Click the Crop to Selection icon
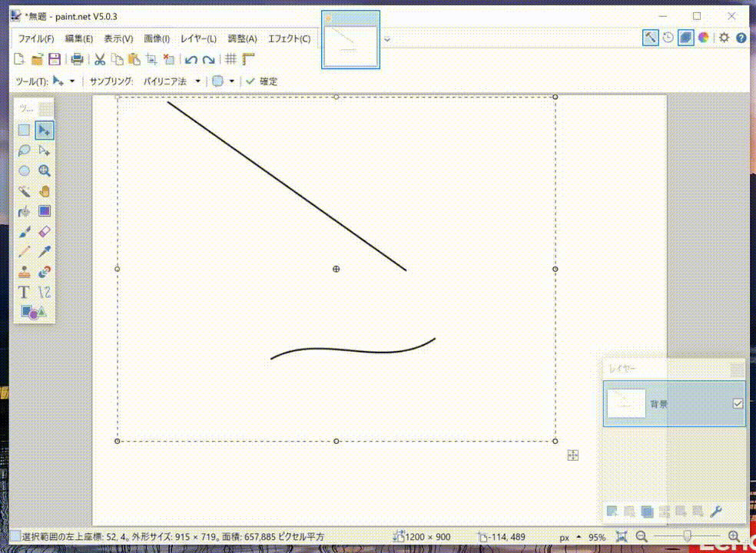The image size is (756, 553). tap(152, 59)
